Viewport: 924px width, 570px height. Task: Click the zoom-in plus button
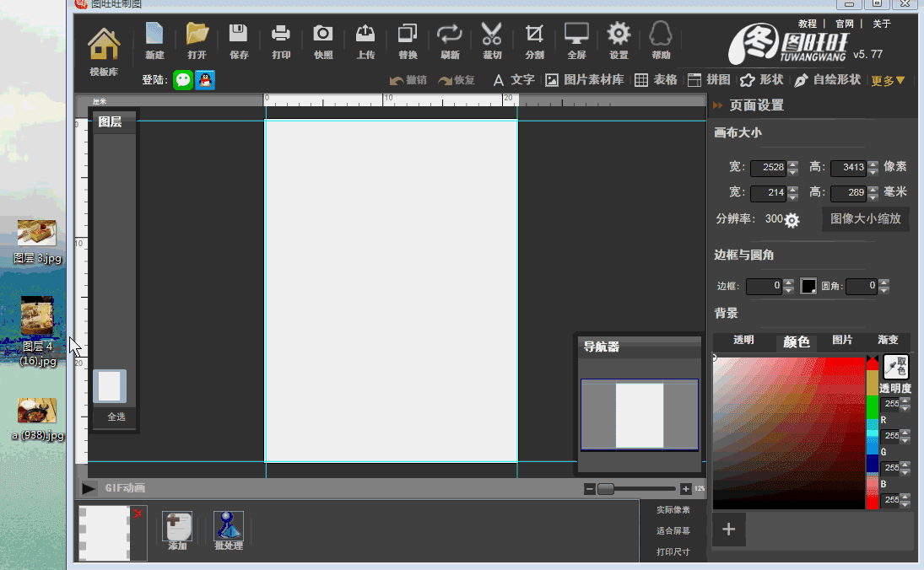point(685,489)
